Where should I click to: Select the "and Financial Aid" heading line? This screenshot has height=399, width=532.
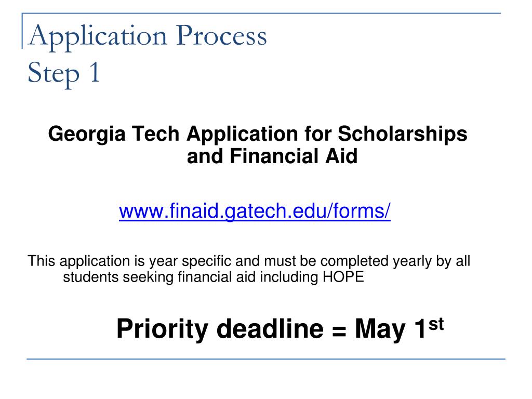click(x=272, y=156)
